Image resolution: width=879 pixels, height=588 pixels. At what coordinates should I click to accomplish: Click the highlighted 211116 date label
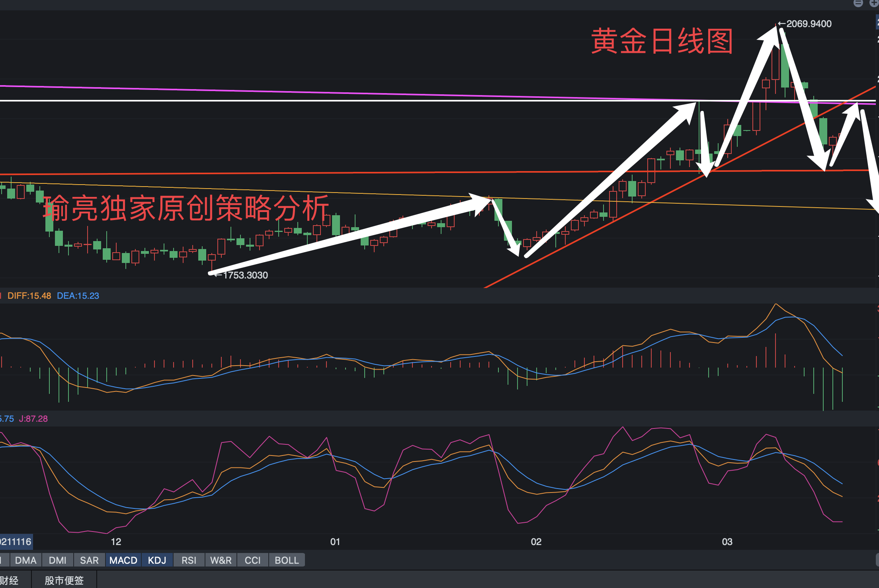tap(16, 541)
